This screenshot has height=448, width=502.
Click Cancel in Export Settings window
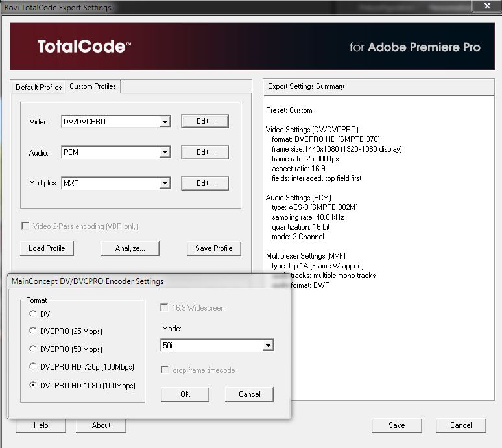(x=460, y=425)
